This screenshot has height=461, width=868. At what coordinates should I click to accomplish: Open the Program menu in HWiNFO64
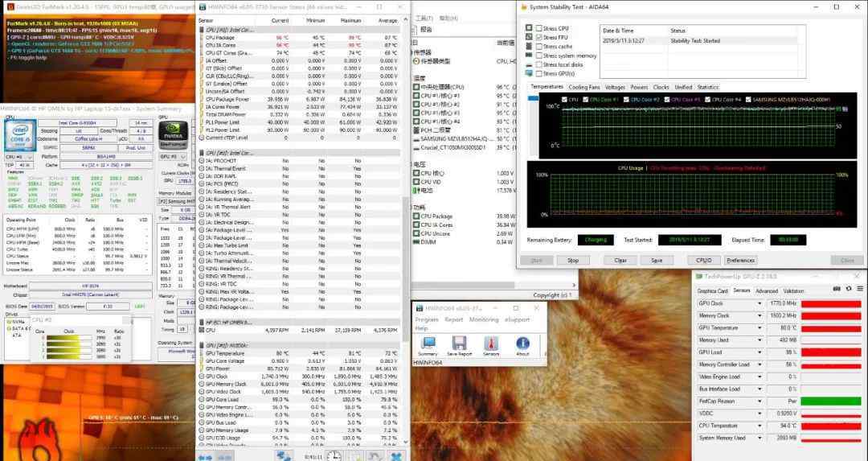point(427,319)
